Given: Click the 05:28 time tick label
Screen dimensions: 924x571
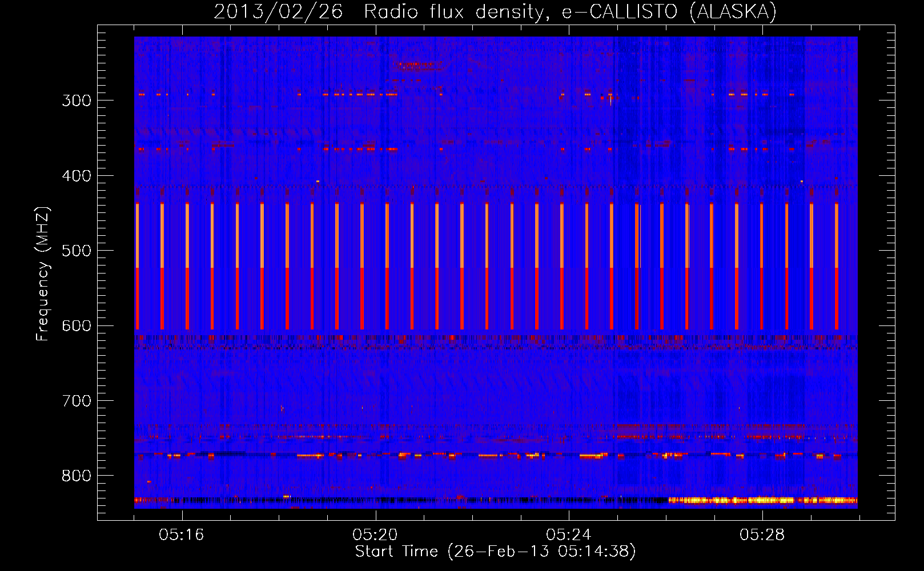Looking at the screenshot, I should point(762,535).
